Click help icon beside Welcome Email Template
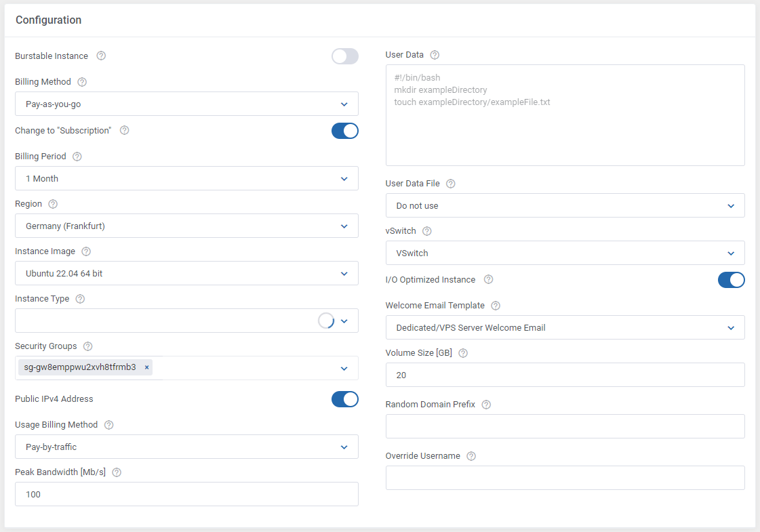 (496, 306)
